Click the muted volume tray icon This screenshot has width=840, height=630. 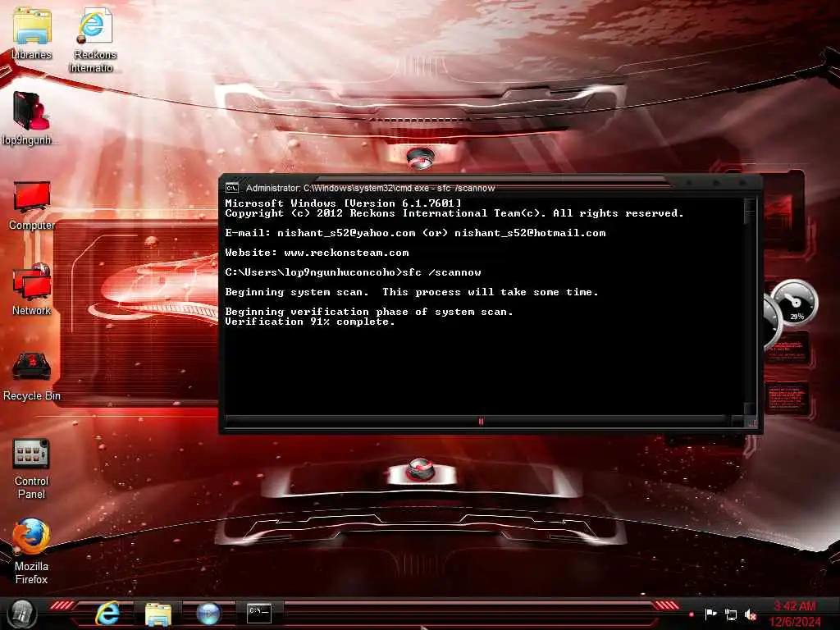(x=751, y=614)
